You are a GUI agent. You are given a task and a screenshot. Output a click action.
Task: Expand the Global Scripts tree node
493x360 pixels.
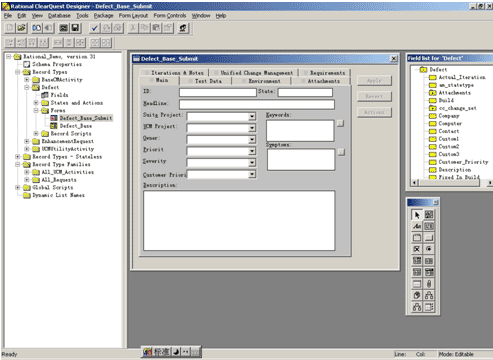[18, 187]
